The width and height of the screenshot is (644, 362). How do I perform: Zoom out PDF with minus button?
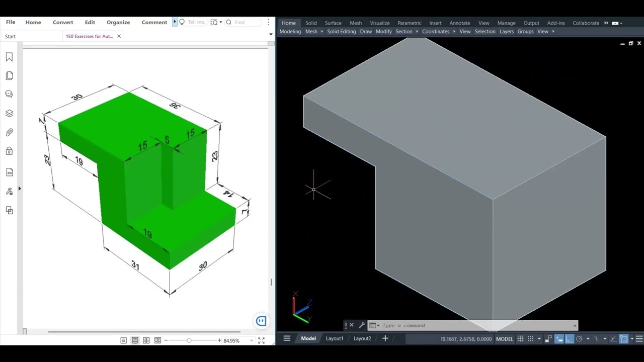(x=166, y=340)
